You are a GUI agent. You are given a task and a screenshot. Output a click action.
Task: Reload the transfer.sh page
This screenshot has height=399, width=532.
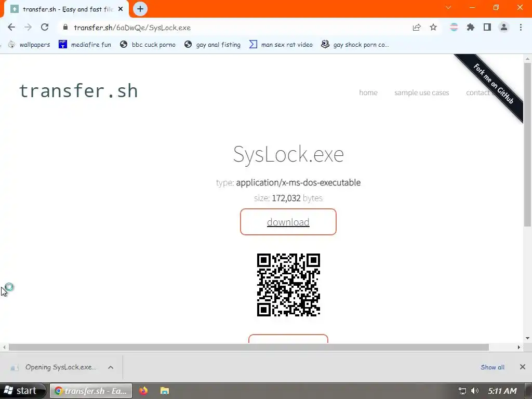pos(45,27)
